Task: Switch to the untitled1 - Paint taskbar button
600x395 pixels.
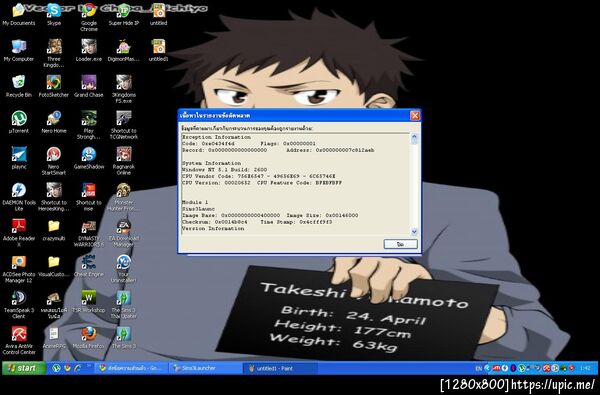Action: 280,368
